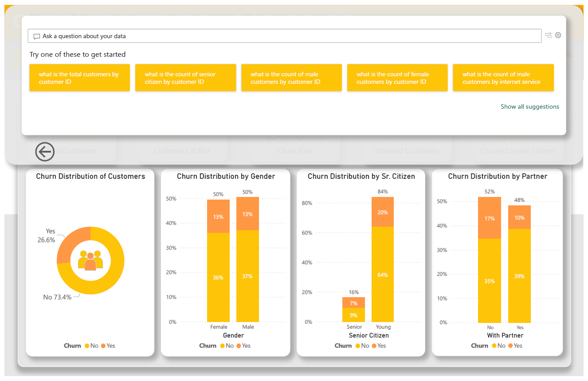Click yellow 'No' legend swatch in Partner chart

tap(494, 346)
